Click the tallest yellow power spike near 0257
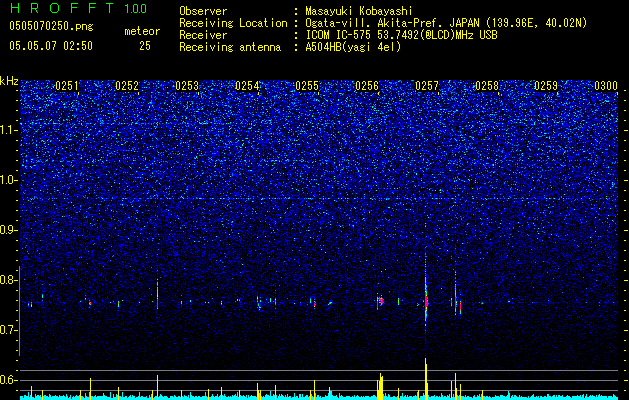 [426, 377]
